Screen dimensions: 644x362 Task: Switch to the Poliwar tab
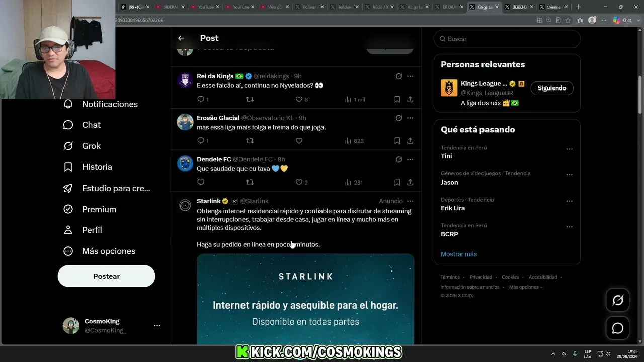pos(309,7)
